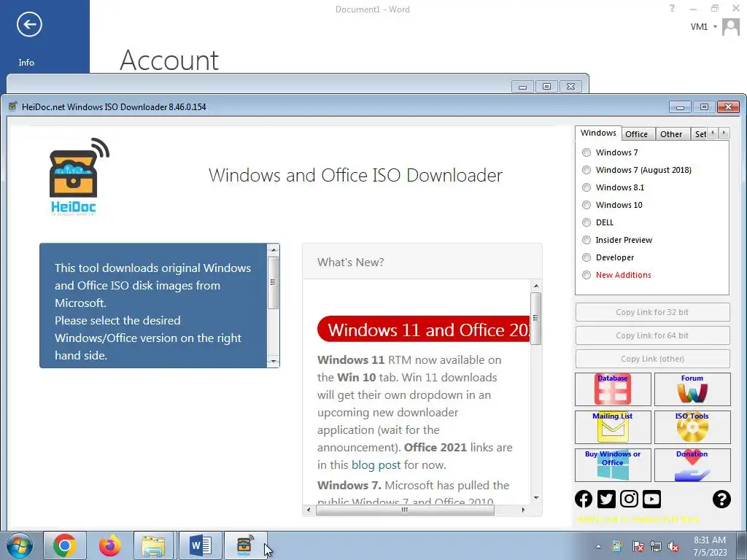Click the Buy Windows or Office button

coord(613,465)
